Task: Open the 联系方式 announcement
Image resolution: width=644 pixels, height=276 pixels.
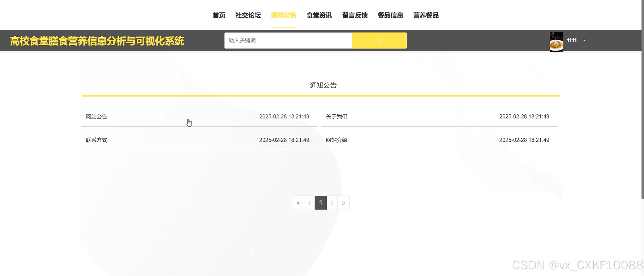Action: (x=96, y=140)
